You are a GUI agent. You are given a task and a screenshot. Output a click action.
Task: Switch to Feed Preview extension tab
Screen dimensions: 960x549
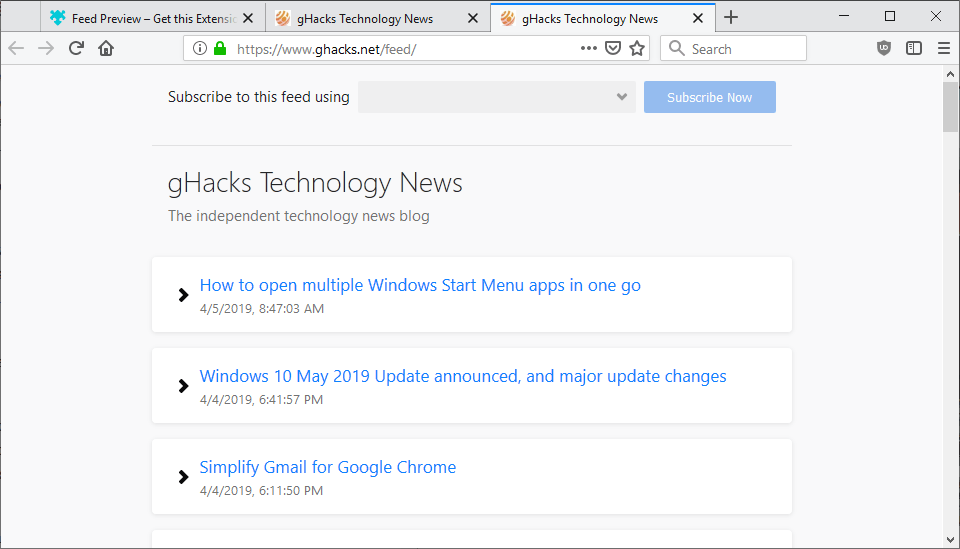(153, 18)
